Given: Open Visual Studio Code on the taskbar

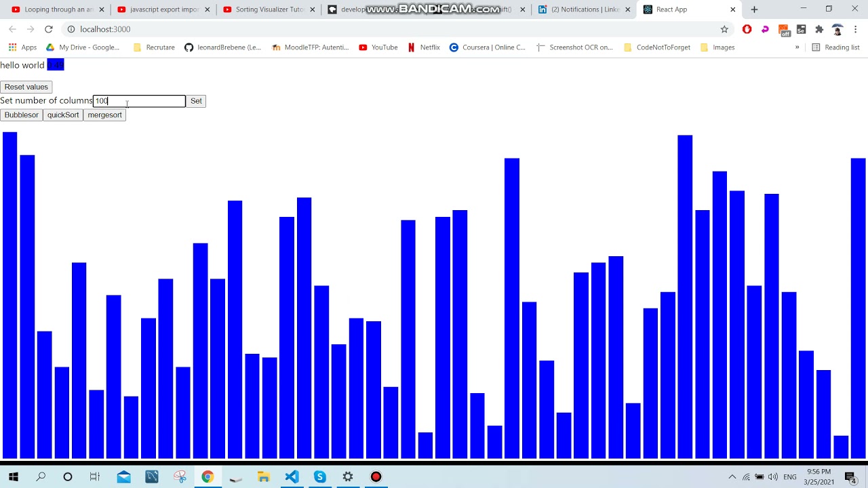Looking at the screenshot, I should pyautogui.click(x=292, y=477).
